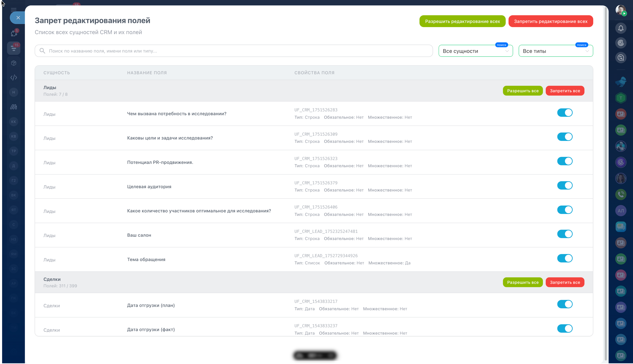The width and height of the screenshot is (633, 364).
Task: Click the magnifier chat search icon
Action: pos(621,58)
